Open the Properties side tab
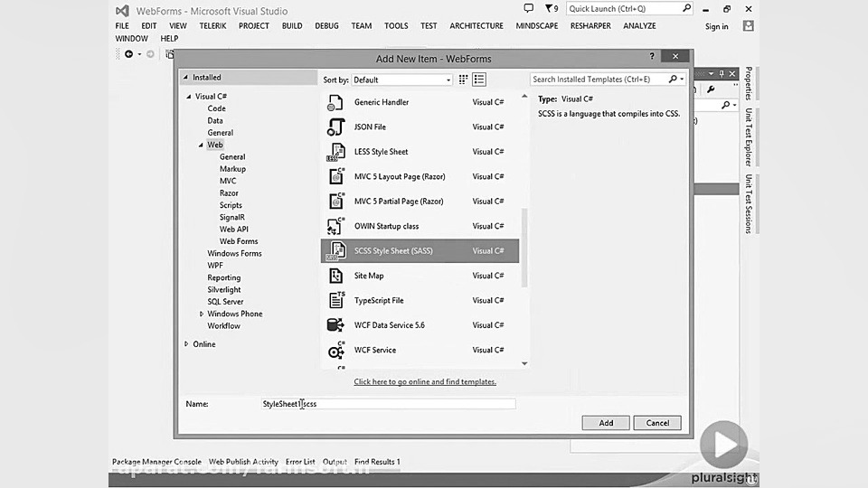 pos(749,83)
